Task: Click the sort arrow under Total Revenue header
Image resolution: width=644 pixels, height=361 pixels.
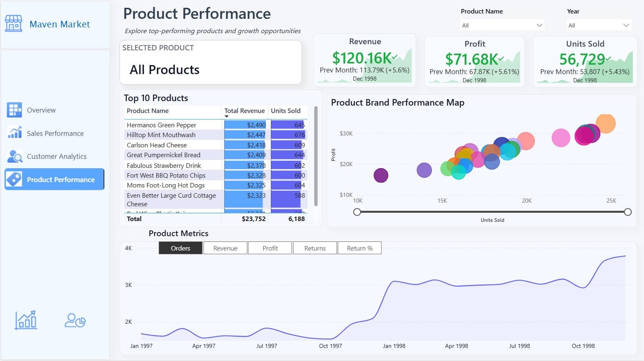Action: click(x=227, y=117)
